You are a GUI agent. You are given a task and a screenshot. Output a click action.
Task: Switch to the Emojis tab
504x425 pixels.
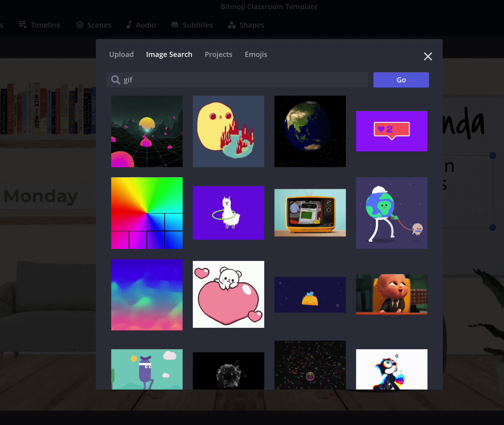coord(256,54)
